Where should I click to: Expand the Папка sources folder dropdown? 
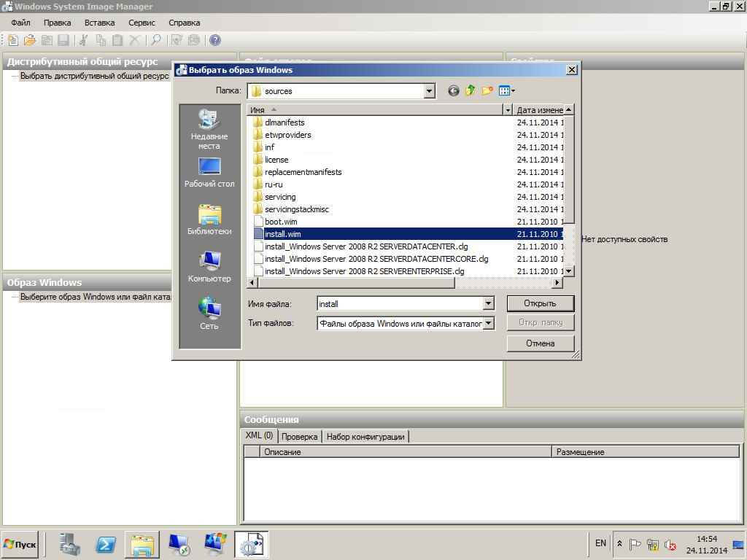pos(429,91)
